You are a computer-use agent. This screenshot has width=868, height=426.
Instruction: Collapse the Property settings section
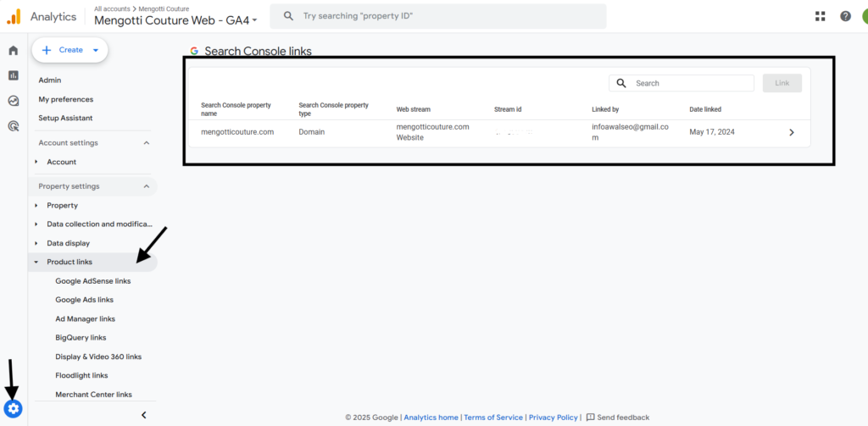tap(146, 186)
